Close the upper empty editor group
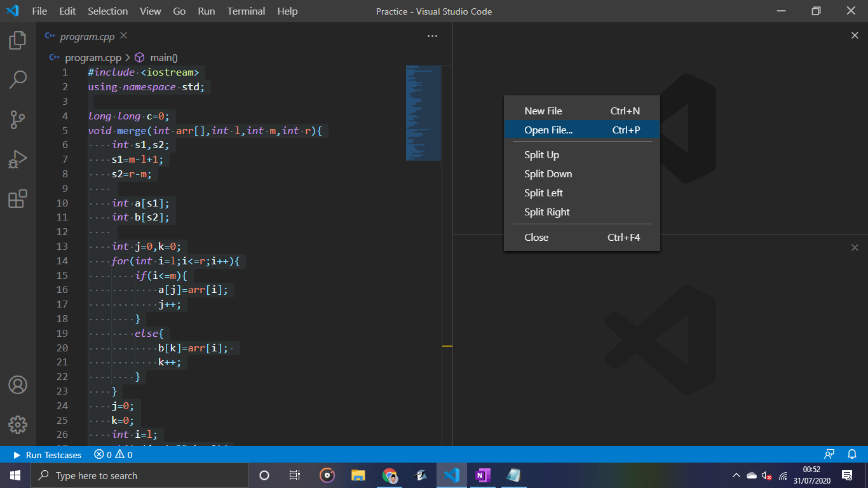This screenshot has height=488, width=868. point(855,36)
